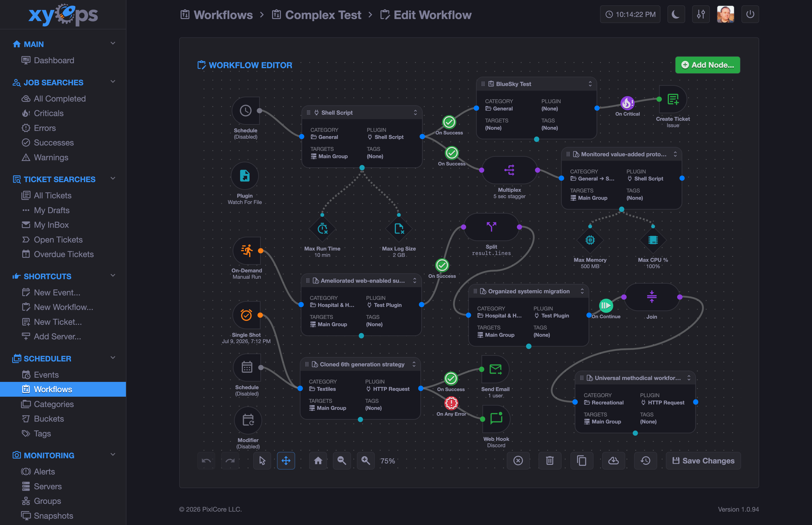Open the settings sliders icon in header
Viewport: 812px width, 525px height.
701,14
